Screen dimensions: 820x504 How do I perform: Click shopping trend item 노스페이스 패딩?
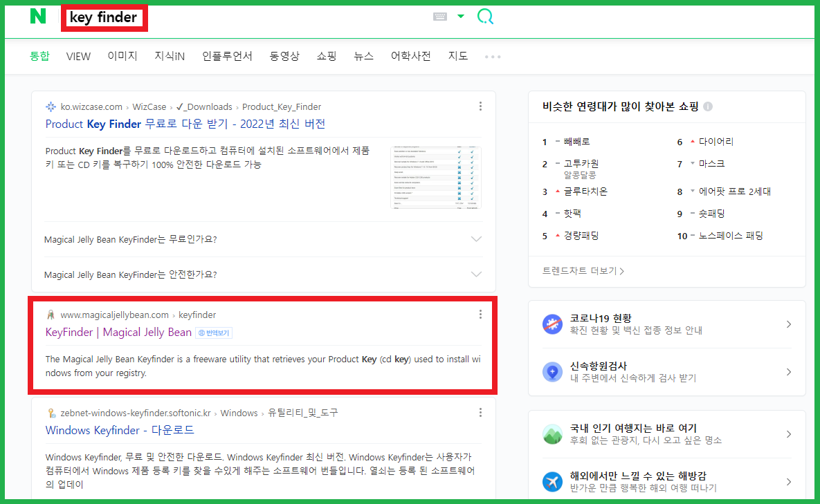(731, 236)
